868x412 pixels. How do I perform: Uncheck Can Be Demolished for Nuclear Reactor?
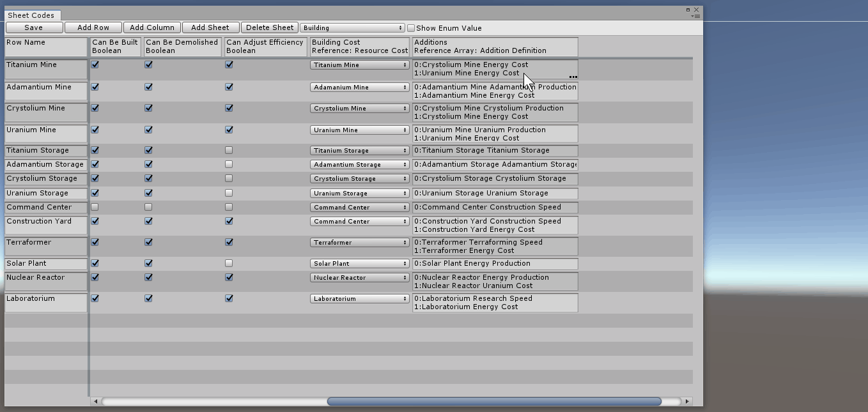pyautogui.click(x=148, y=277)
